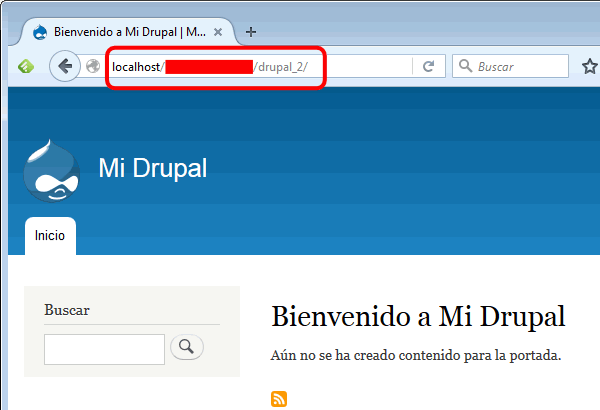The width and height of the screenshot is (600, 410).
Task: Open a new tab with the plus button
Action: (251, 32)
